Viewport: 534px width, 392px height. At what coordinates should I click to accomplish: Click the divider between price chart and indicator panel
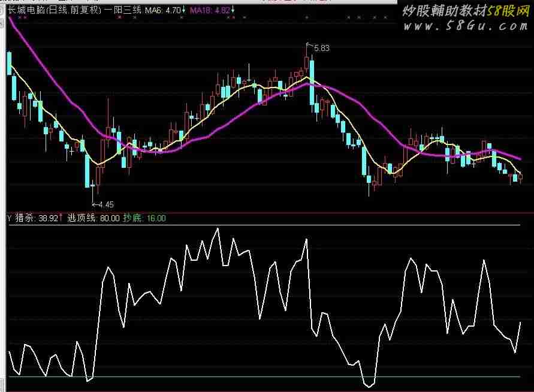click(267, 213)
